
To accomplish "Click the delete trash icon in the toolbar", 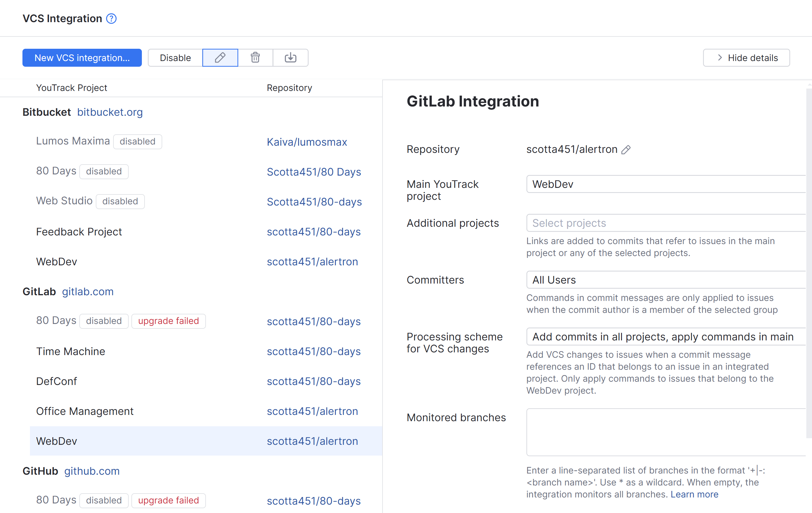I will pyautogui.click(x=255, y=58).
